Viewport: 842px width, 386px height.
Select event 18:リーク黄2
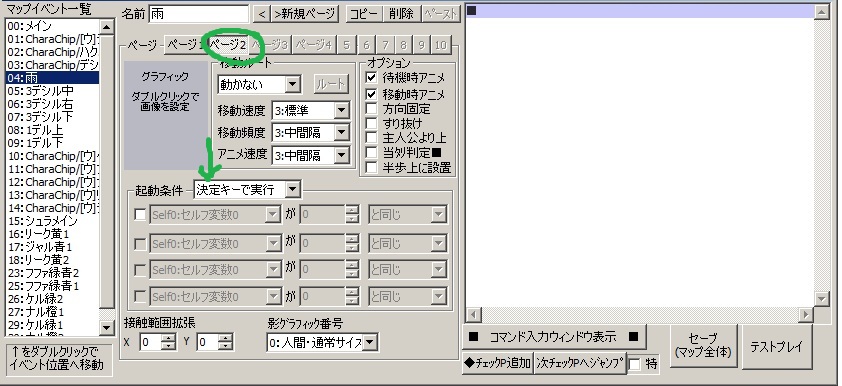coord(52,260)
